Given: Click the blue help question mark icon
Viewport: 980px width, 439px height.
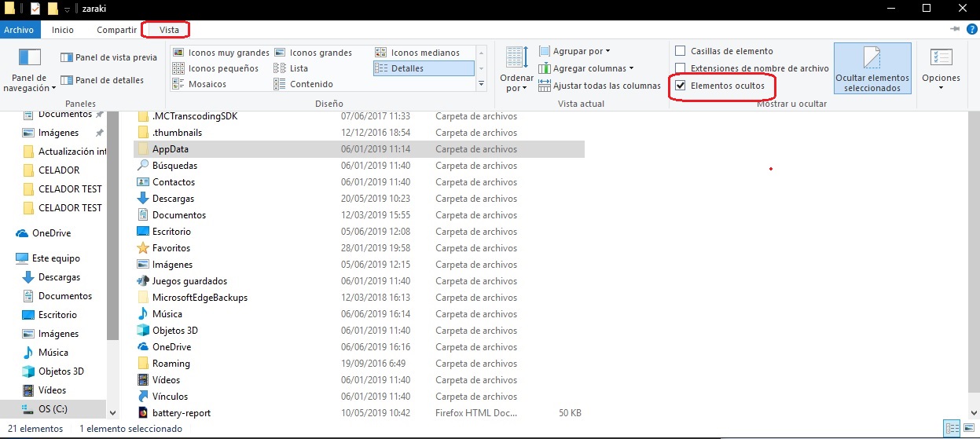Looking at the screenshot, I should pyautogui.click(x=971, y=29).
